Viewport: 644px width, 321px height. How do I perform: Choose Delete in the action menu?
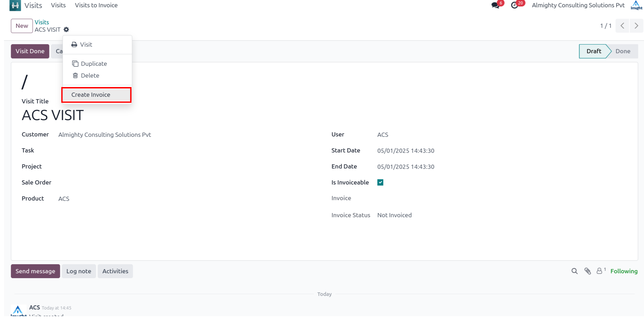pos(90,76)
